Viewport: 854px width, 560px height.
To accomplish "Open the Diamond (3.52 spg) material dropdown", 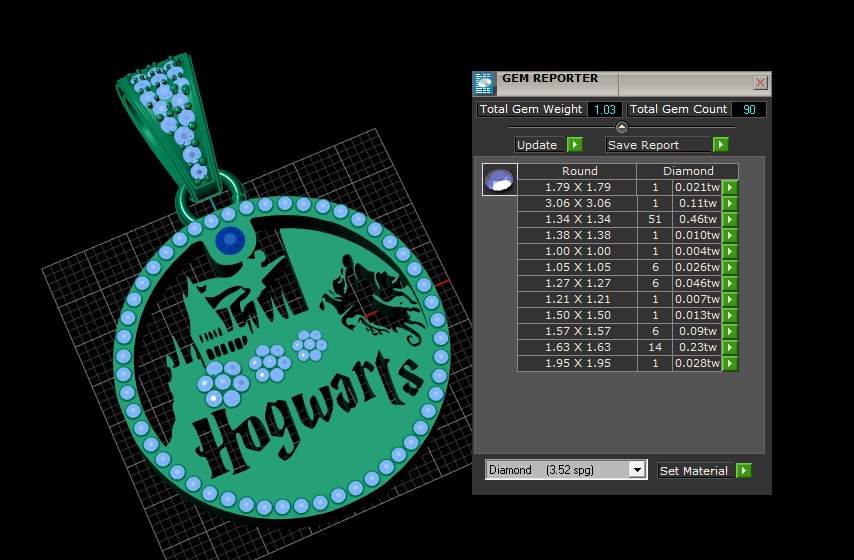I will pos(637,470).
